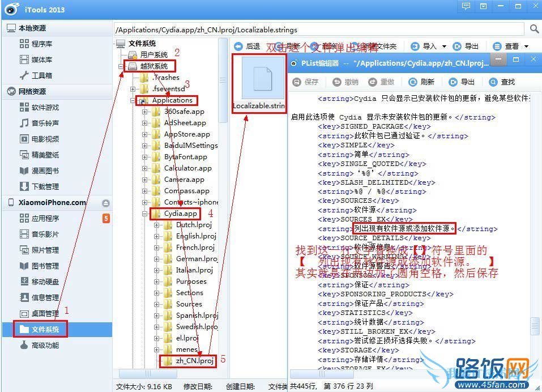Screen dimensions: 542x392
Task: Select Sources folder in tree
Action: [x=189, y=304]
